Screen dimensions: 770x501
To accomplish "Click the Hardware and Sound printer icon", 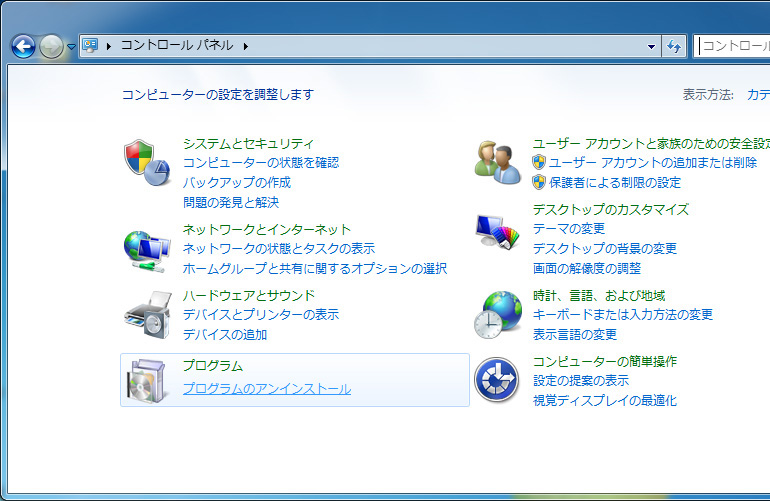I will (148, 314).
